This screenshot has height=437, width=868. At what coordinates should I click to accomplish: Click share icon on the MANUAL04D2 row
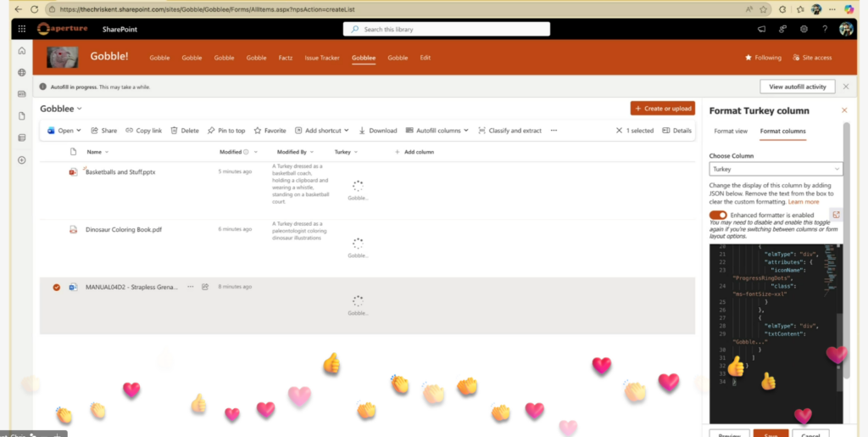(205, 287)
